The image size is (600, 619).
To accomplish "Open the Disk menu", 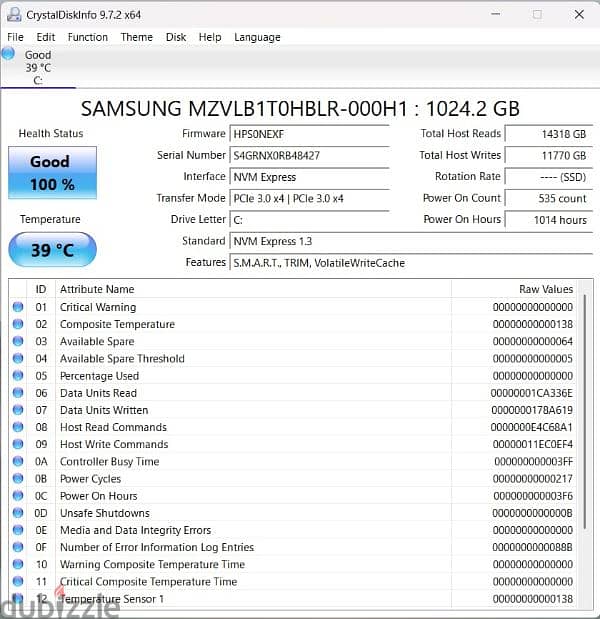I will (x=176, y=37).
